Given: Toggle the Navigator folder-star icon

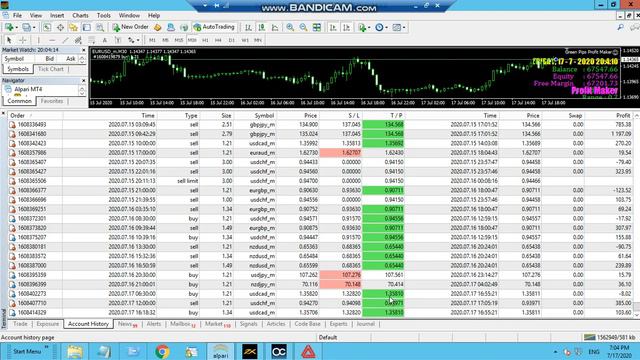Looking at the screenshot, I should pos(73,27).
